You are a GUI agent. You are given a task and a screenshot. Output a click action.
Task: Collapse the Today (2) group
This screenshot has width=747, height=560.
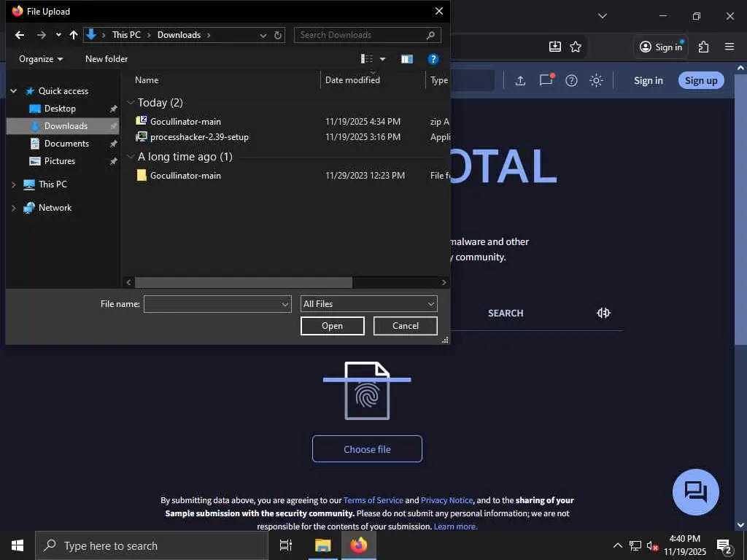pyautogui.click(x=131, y=103)
